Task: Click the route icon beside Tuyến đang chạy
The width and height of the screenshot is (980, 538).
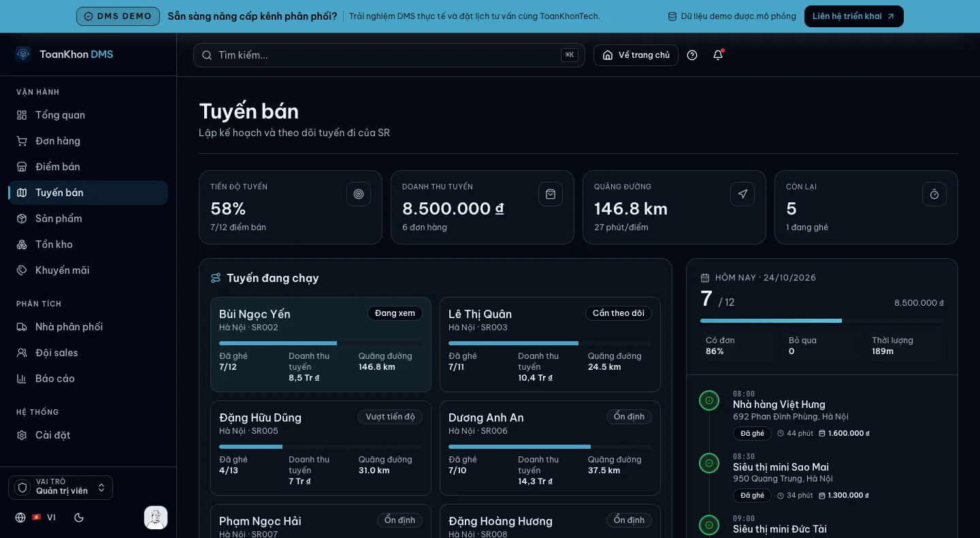Action: coord(216,278)
